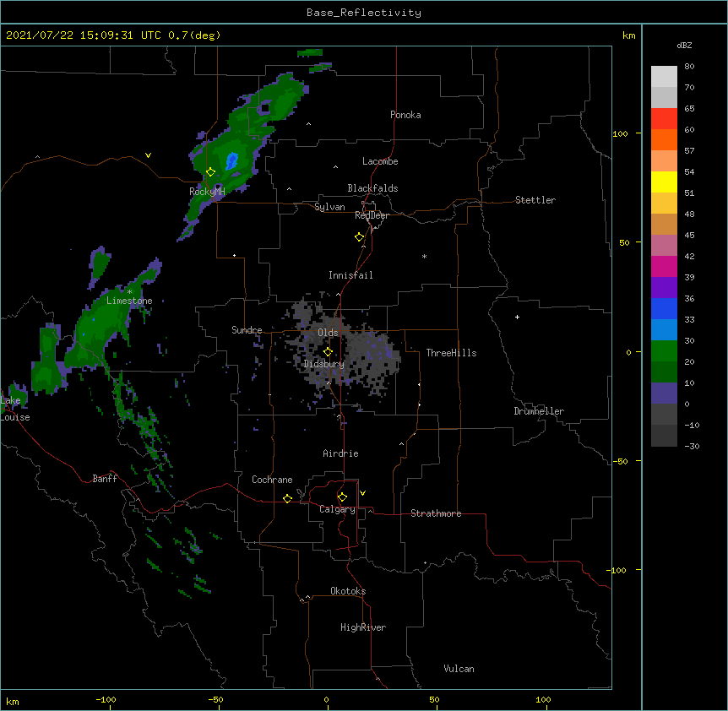The width and height of the screenshot is (728, 711).
Task: Click the Banff label
Action: tap(105, 479)
